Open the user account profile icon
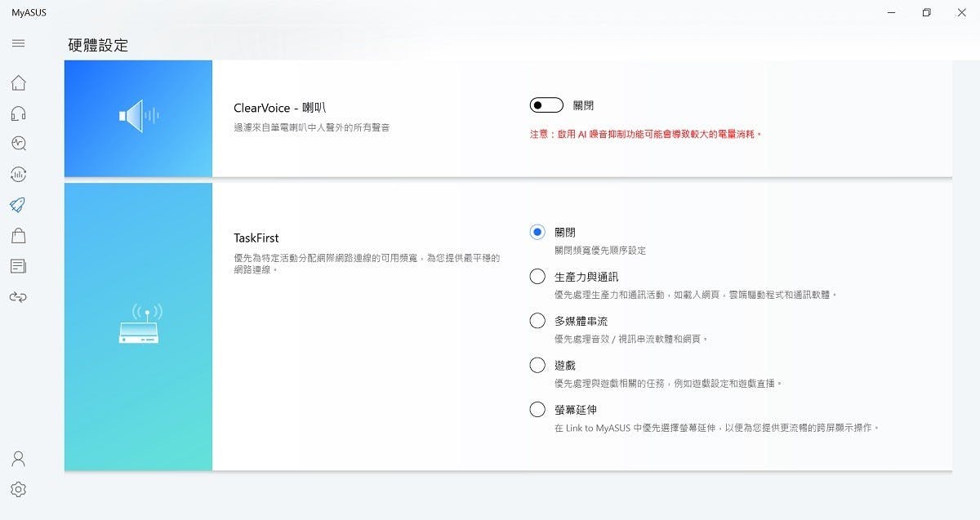This screenshot has width=980, height=520. (18, 458)
